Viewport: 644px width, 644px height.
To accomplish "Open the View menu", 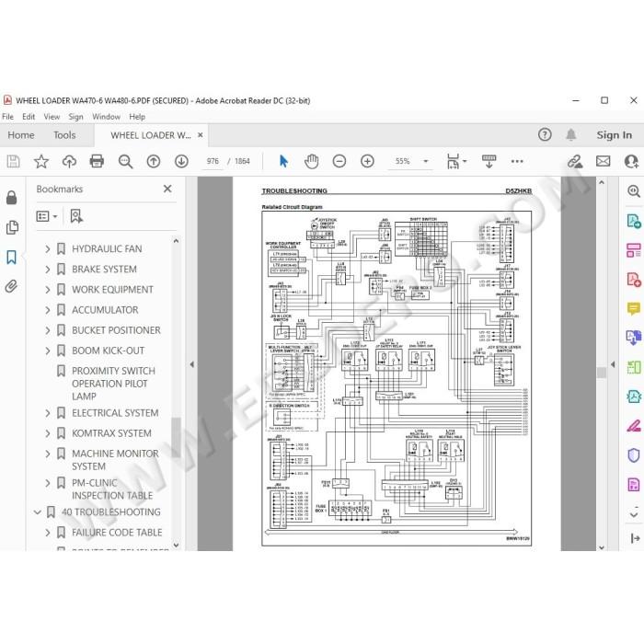I will point(52,117).
